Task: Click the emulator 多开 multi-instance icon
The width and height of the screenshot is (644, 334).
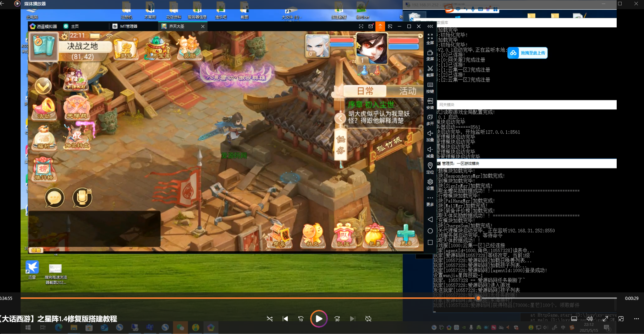Action: [x=430, y=120]
